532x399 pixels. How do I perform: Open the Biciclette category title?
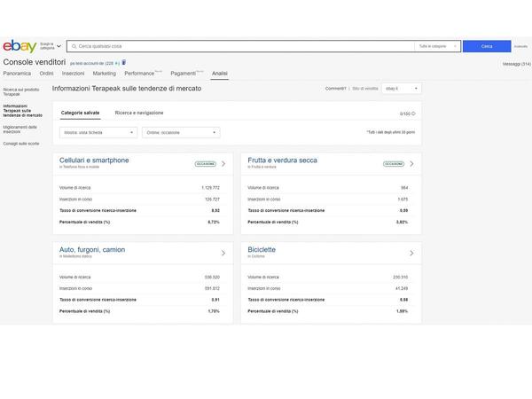pyautogui.click(x=262, y=249)
